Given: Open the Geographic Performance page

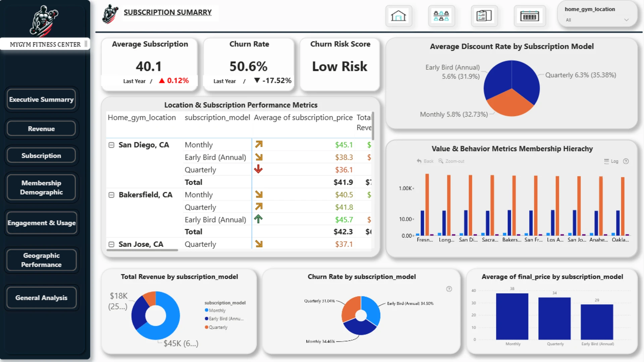Looking at the screenshot, I should [x=41, y=260].
